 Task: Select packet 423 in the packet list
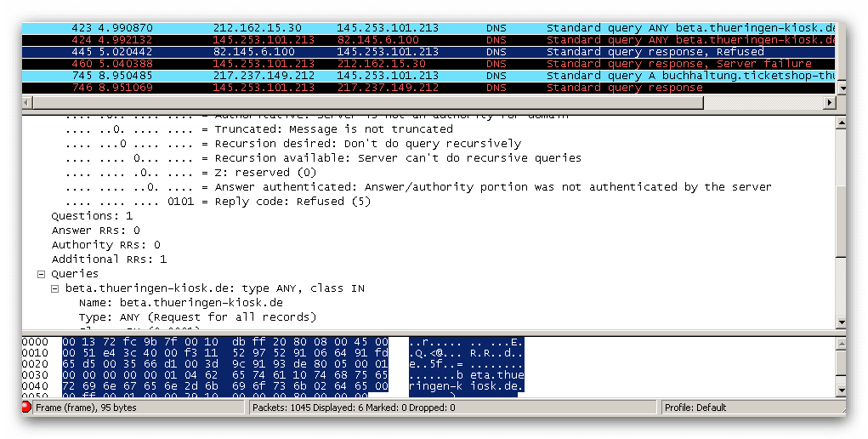(x=428, y=28)
